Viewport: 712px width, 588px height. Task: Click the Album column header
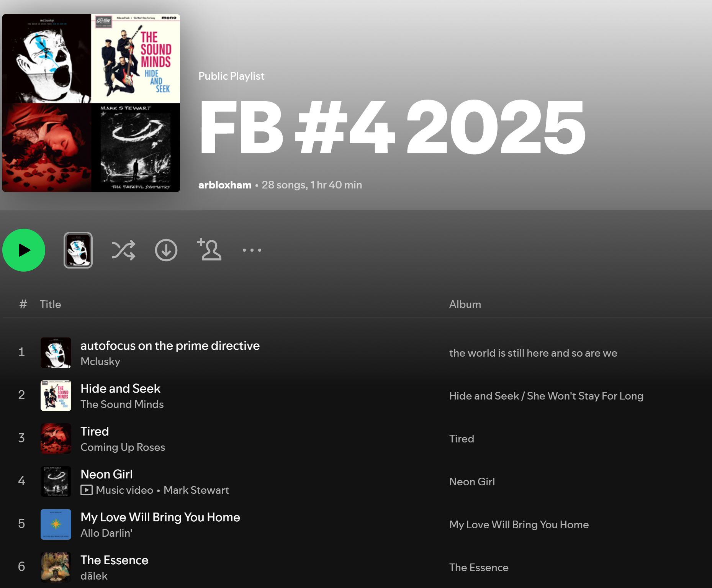click(x=465, y=305)
